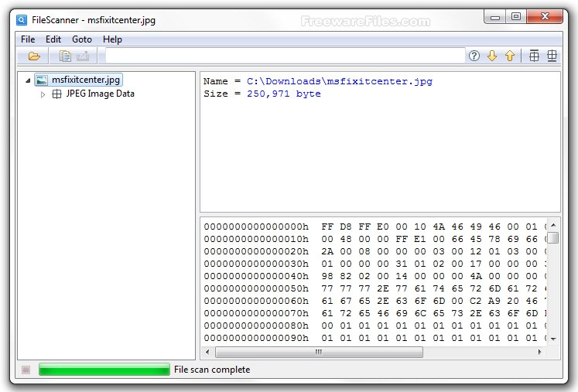Viewport: 578px width, 392px height.
Task: Click first hex byte FF in row 0000h
Action: tap(327, 227)
